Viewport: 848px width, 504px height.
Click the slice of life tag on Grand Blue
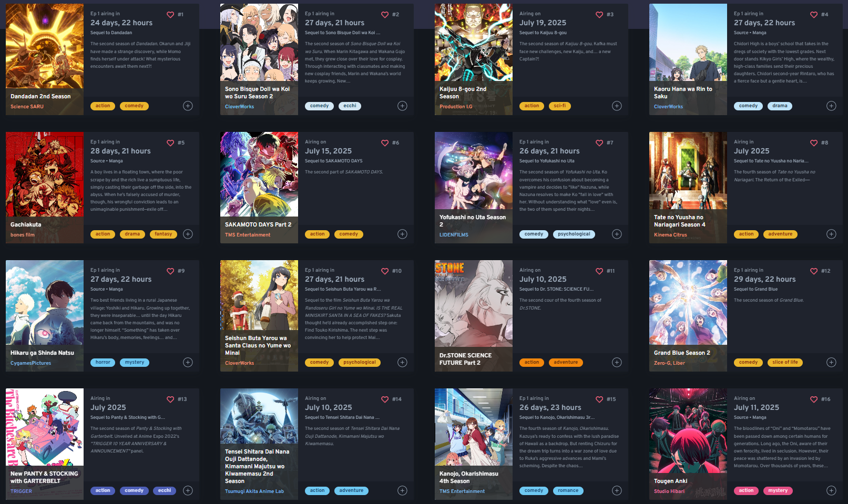coord(785,362)
